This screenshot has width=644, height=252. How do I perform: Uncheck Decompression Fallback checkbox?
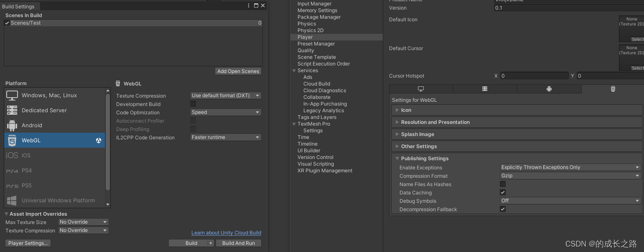pyautogui.click(x=503, y=209)
